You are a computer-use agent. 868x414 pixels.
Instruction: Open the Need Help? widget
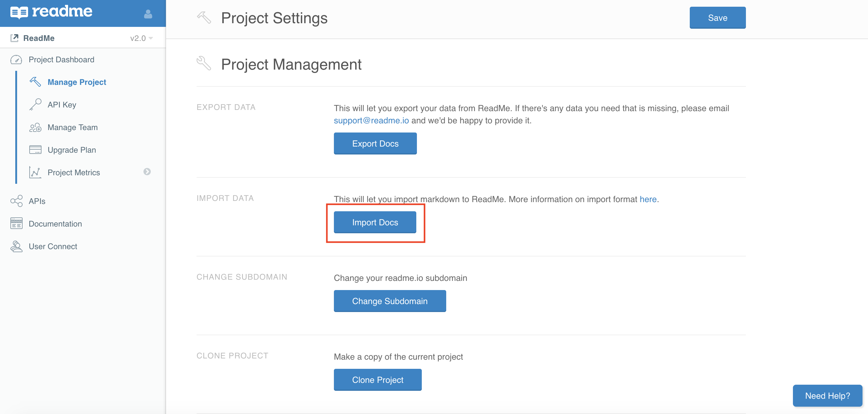(827, 395)
